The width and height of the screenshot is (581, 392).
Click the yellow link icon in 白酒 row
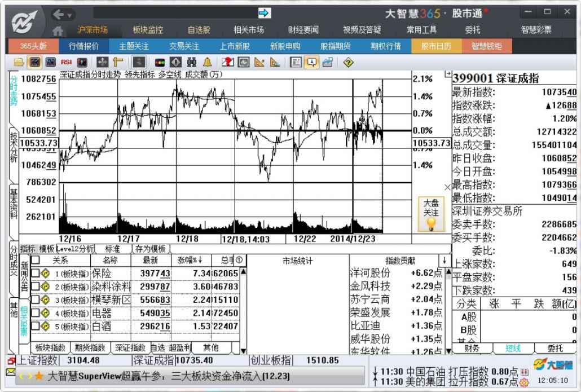click(46, 327)
